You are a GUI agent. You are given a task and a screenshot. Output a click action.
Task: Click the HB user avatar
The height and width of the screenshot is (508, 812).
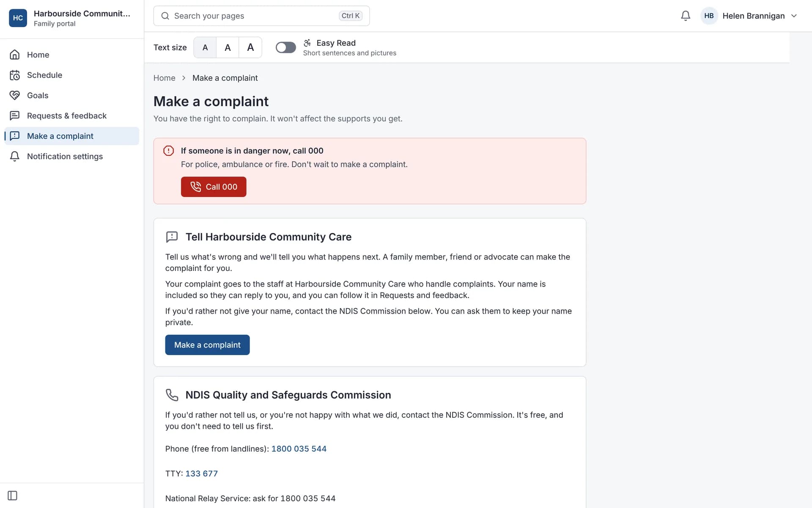709,16
